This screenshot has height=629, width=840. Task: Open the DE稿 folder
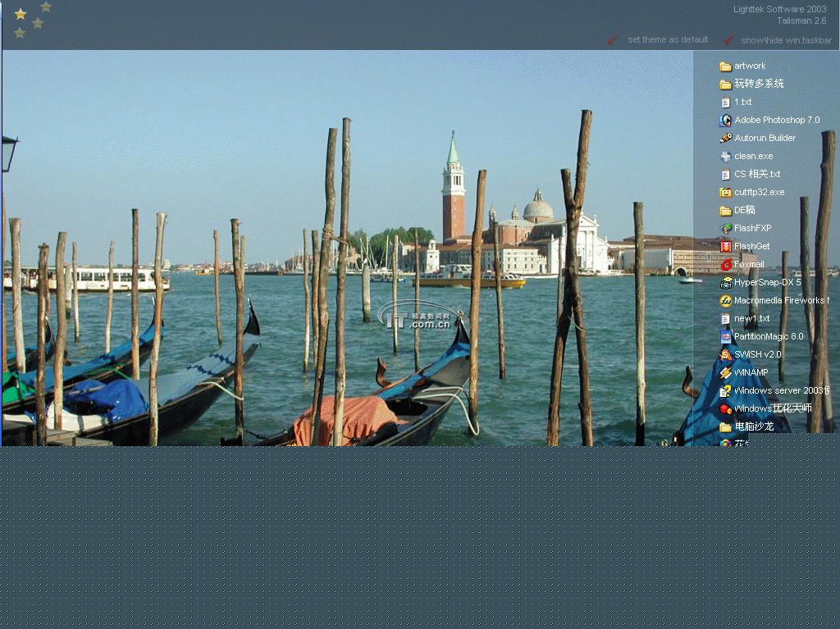click(x=725, y=211)
